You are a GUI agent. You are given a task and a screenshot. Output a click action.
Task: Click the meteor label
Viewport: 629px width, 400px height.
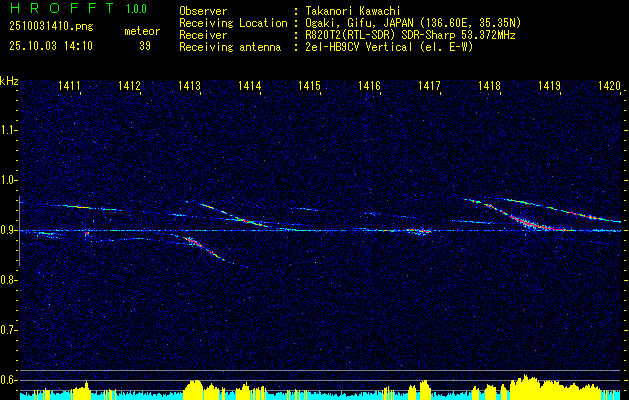click(x=142, y=31)
